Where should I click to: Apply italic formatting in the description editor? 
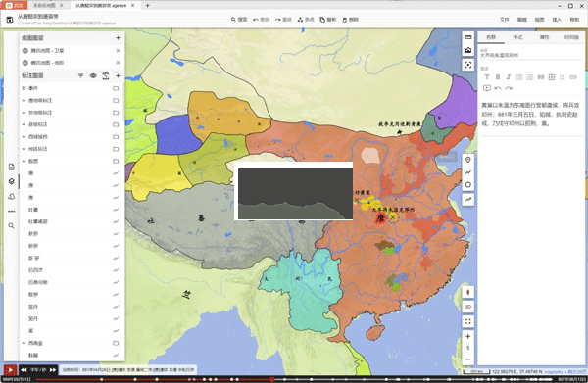point(509,77)
